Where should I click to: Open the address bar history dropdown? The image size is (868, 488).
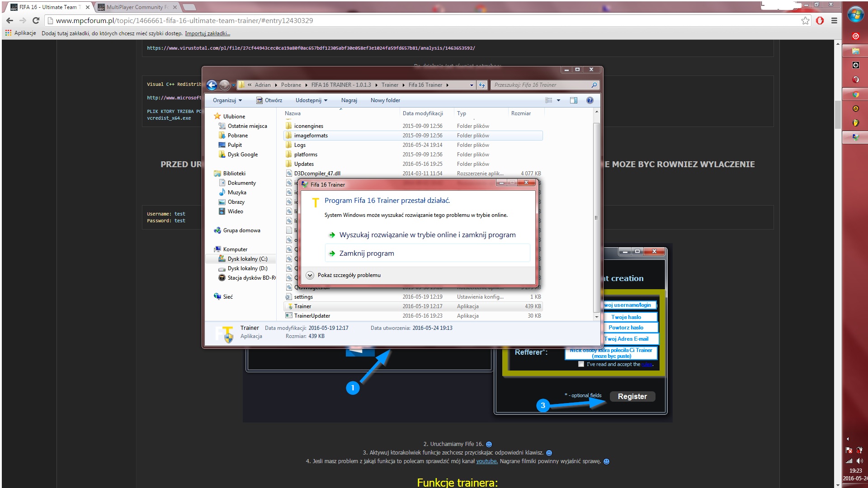pyautogui.click(x=472, y=85)
